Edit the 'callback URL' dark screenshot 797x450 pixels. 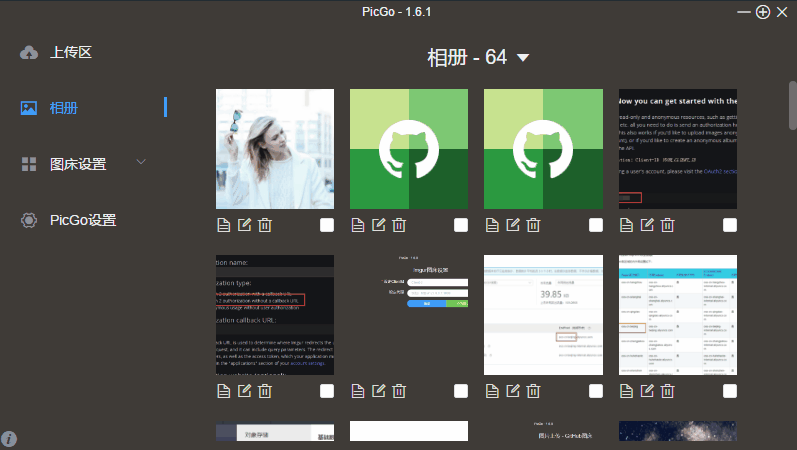pyautogui.click(x=244, y=391)
